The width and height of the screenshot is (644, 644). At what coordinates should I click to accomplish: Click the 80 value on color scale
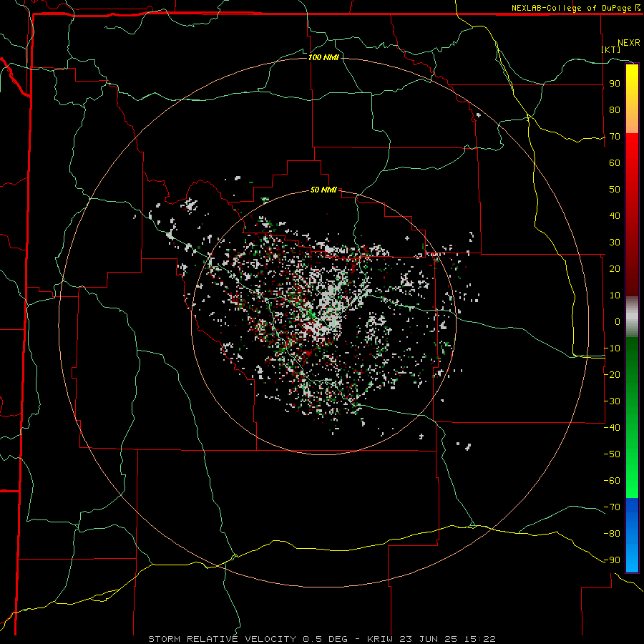(x=615, y=109)
